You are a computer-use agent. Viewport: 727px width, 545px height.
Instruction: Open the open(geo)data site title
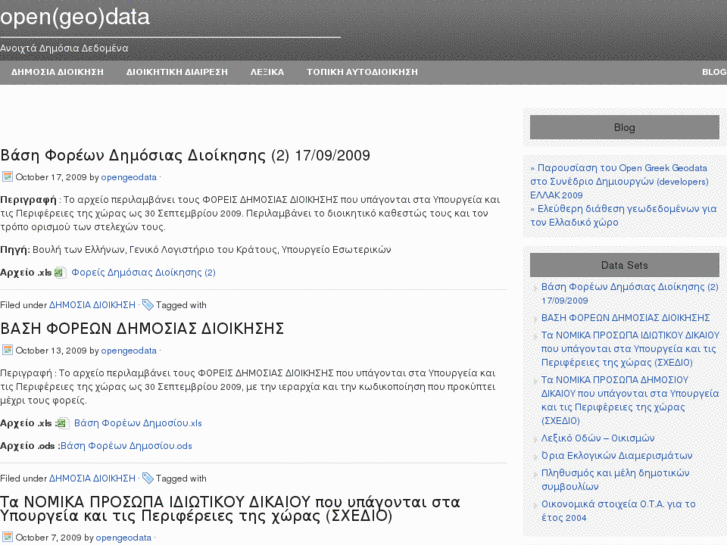click(75, 17)
